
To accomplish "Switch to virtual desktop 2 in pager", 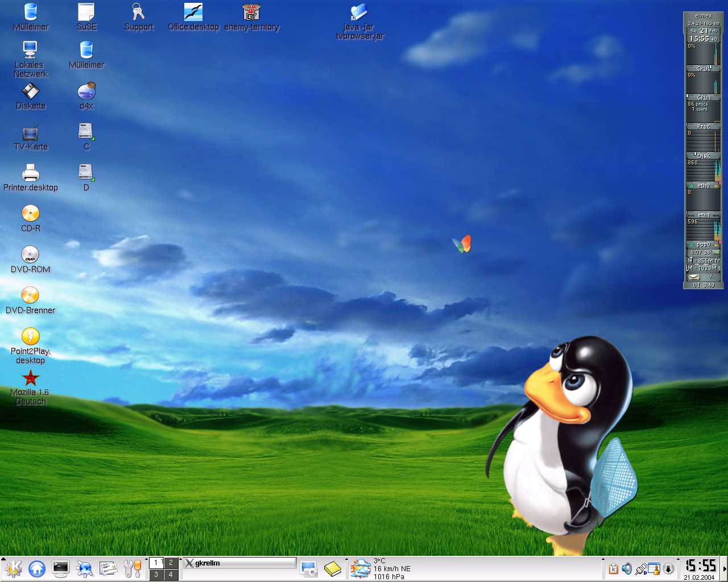I will [171, 563].
